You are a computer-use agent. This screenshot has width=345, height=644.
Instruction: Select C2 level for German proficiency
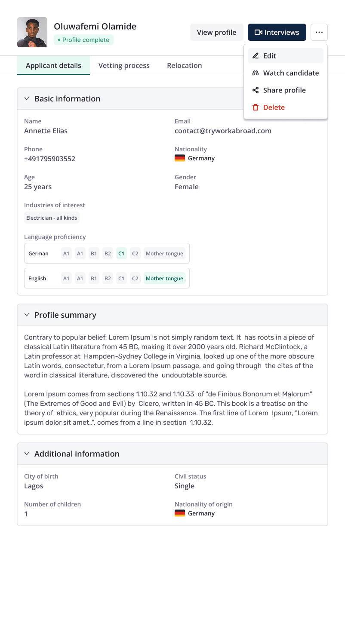click(135, 253)
